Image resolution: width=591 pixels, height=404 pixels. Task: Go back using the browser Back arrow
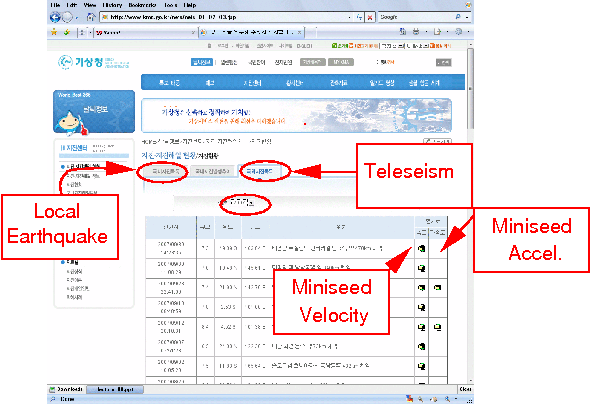55,17
